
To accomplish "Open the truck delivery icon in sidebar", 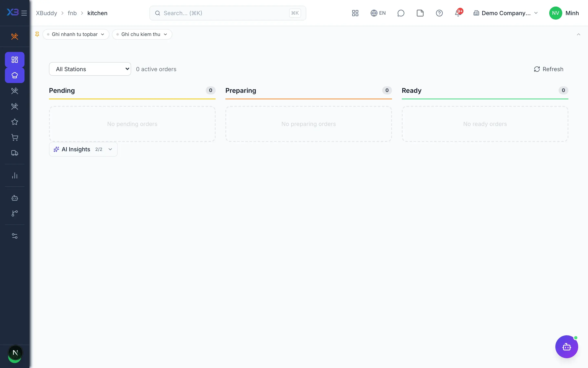I will [x=14, y=153].
